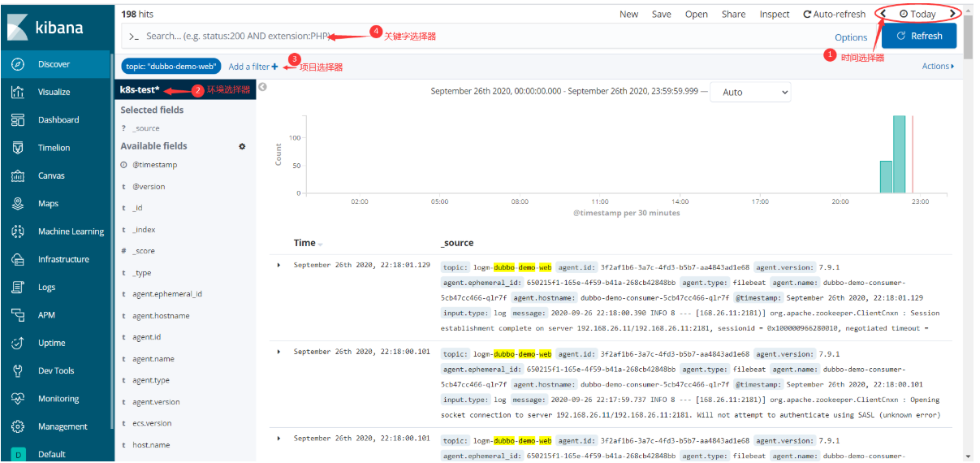Select the _type field
Image resolution: width=980 pixels, height=463 pixels.
tap(141, 273)
